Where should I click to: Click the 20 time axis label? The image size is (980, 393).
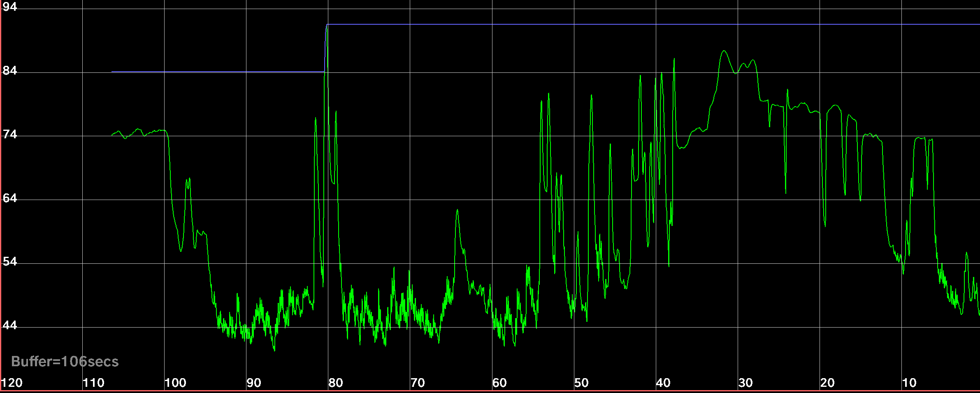(x=827, y=383)
